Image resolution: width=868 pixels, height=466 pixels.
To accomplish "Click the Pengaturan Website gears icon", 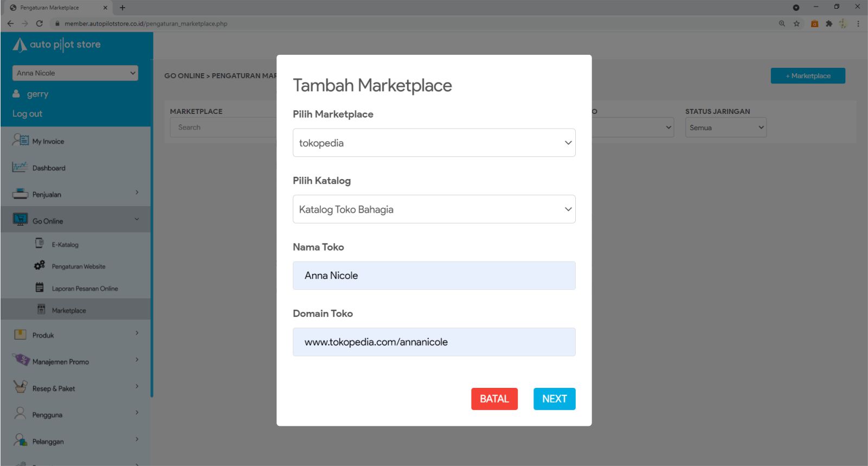I will click(40, 266).
